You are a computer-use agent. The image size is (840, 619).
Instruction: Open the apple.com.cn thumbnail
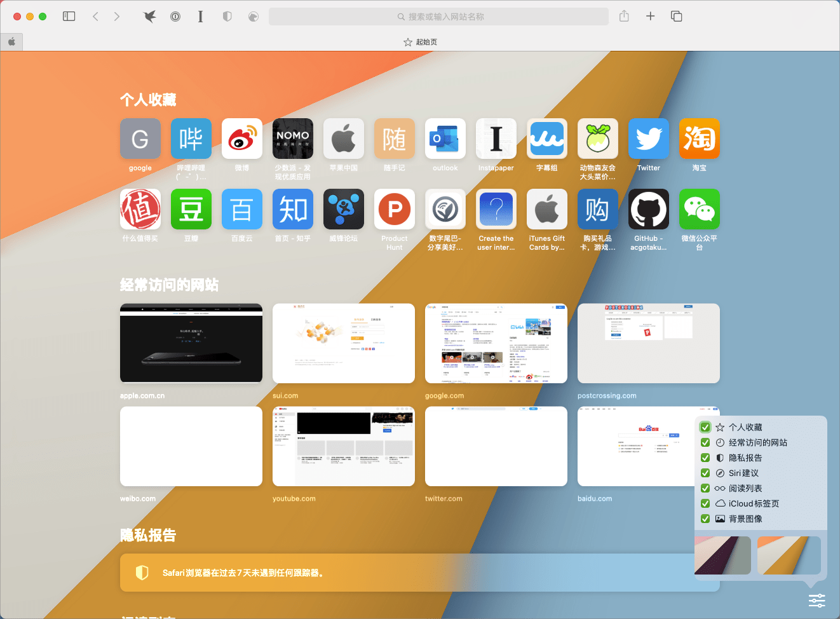[191, 343]
